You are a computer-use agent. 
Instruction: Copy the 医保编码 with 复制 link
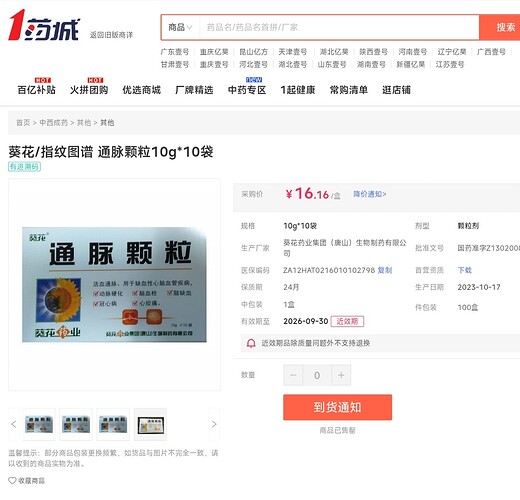coord(385,270)
